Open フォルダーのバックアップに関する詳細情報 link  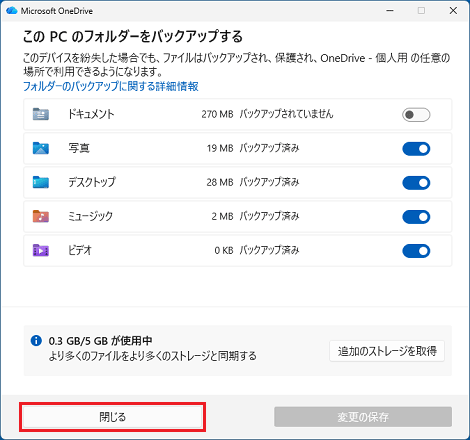point(111,86)
